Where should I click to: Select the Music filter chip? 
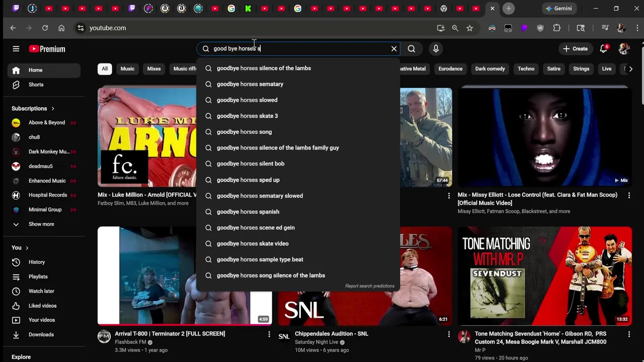pyautogui.click(x=127, y=69)
